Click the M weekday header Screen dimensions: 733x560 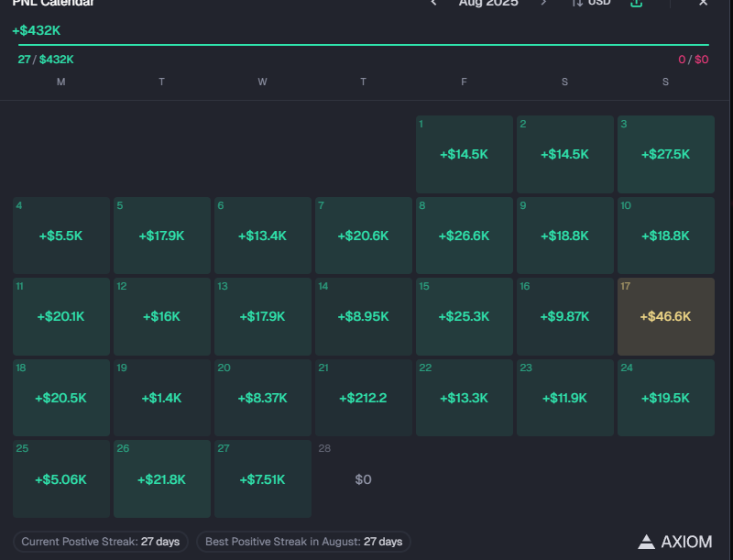click(60, 82)
